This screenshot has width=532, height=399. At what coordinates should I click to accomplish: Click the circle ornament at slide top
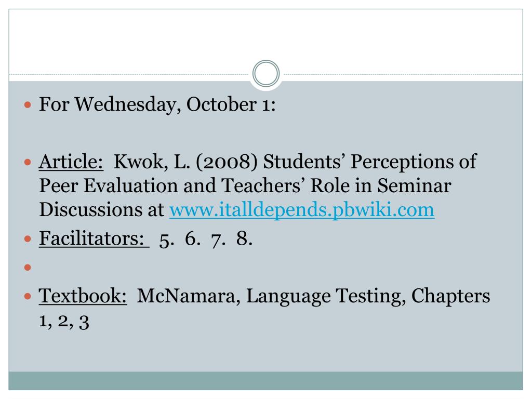click(x=266, y=74)
